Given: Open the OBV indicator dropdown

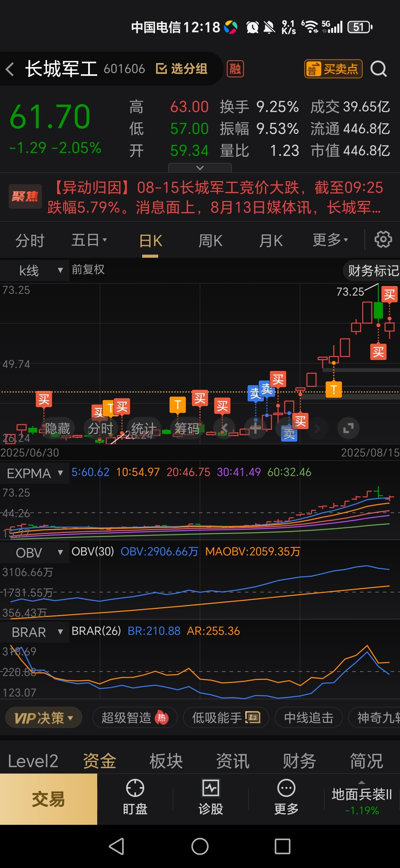Looking at the screenshot, I should pos(34,552).
